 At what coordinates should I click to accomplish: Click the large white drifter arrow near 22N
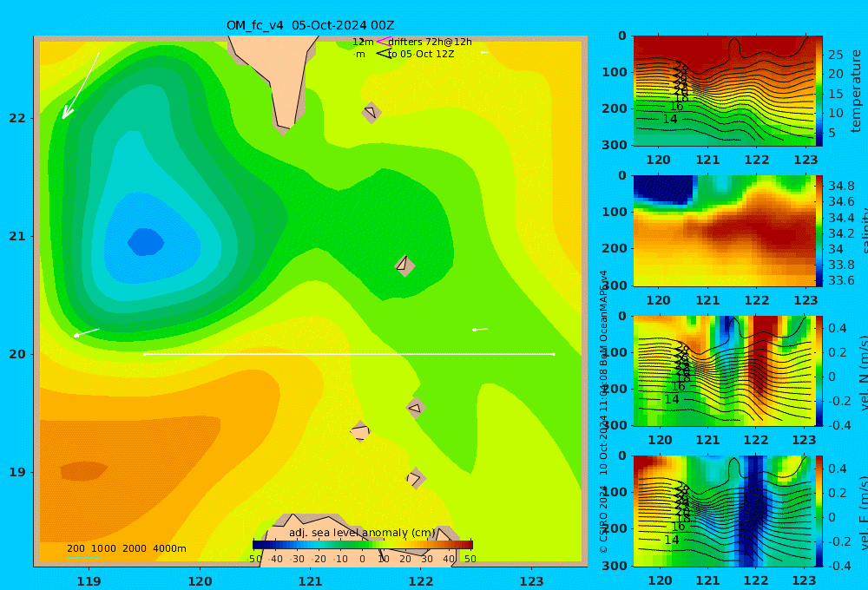click(x=80, y=86)
